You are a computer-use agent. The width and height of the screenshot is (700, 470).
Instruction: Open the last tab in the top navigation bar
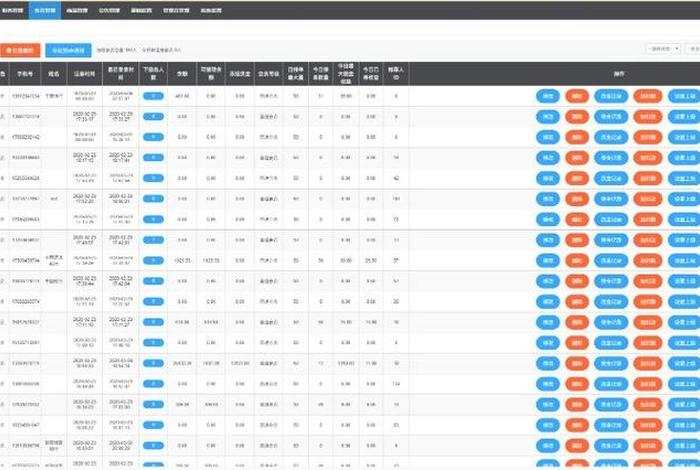[x=208, y=9]
